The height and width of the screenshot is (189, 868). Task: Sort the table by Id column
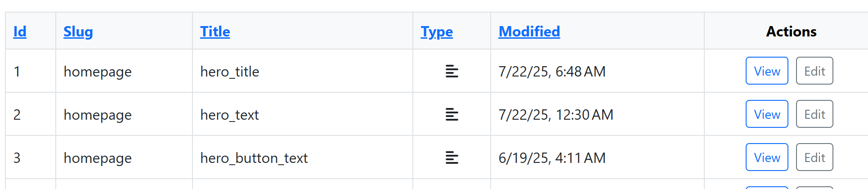click(x=20, y=31)
